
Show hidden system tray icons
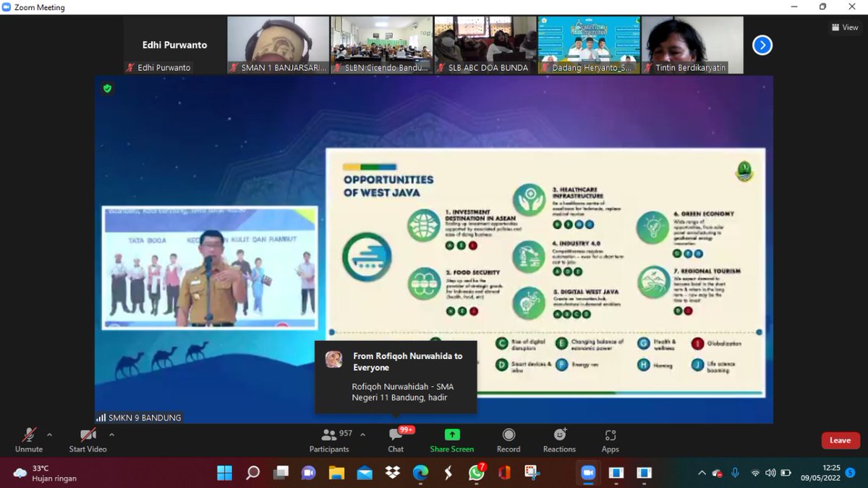point(701,473)
